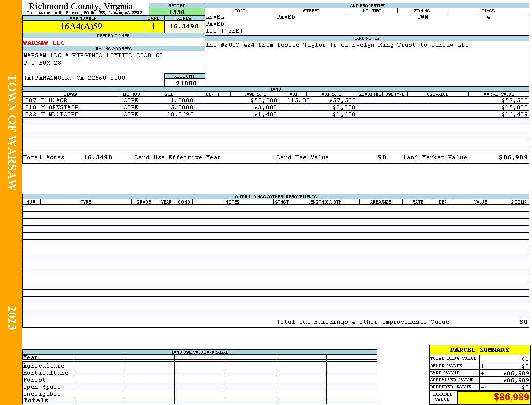Click the Total Acres 16.3490 value

pos(98,157)
